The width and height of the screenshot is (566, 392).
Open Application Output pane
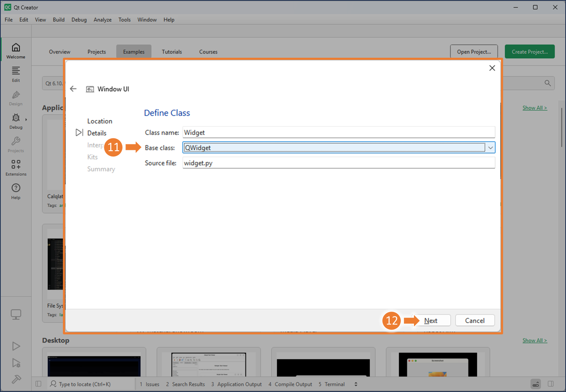(237, 384)
